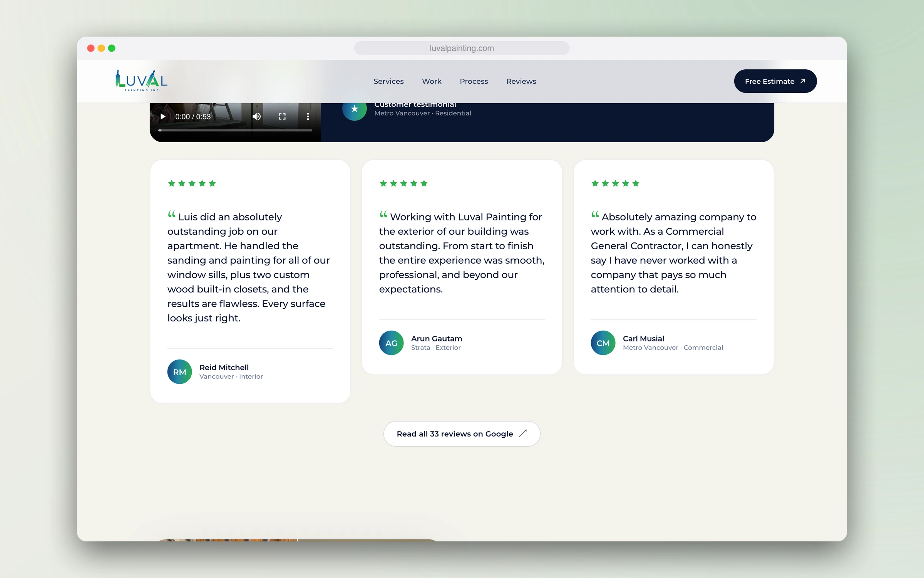Close the browser window with red button
This screenshot has width=924, height=578.
pos(91,48)
